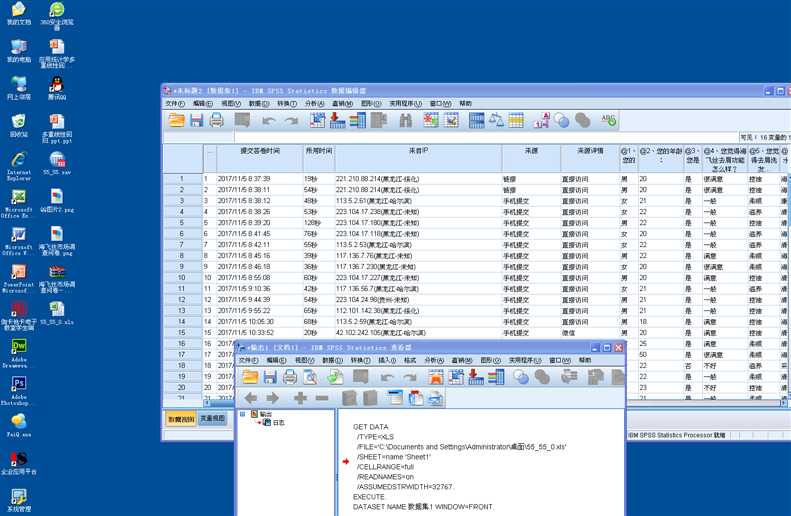
Task: Switch to 变量视图 tab
Action: (x=212, y=419)
